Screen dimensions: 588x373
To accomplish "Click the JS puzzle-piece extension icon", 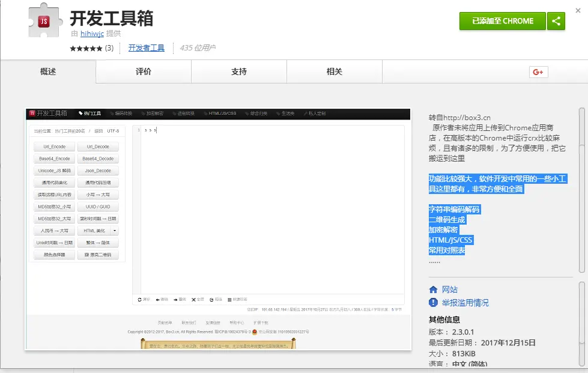I will click(x=44, y=20).
